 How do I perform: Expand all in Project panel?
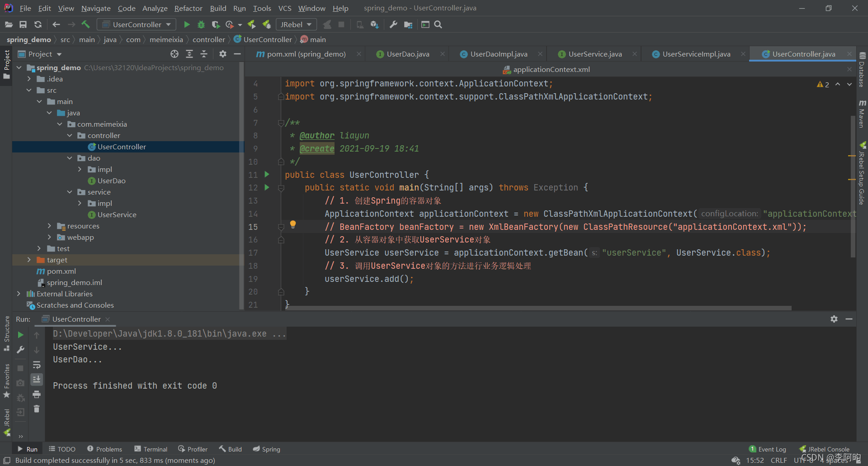pos(189,54)
